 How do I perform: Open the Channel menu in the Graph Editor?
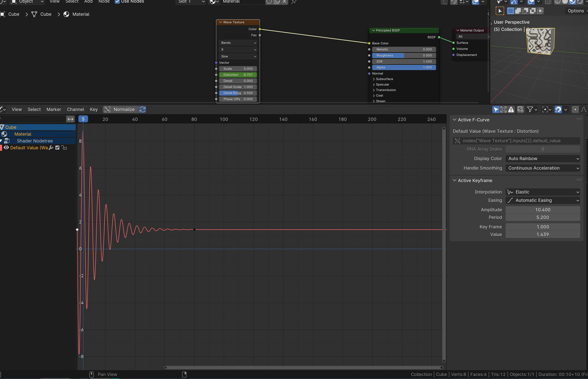coord(75,109)
